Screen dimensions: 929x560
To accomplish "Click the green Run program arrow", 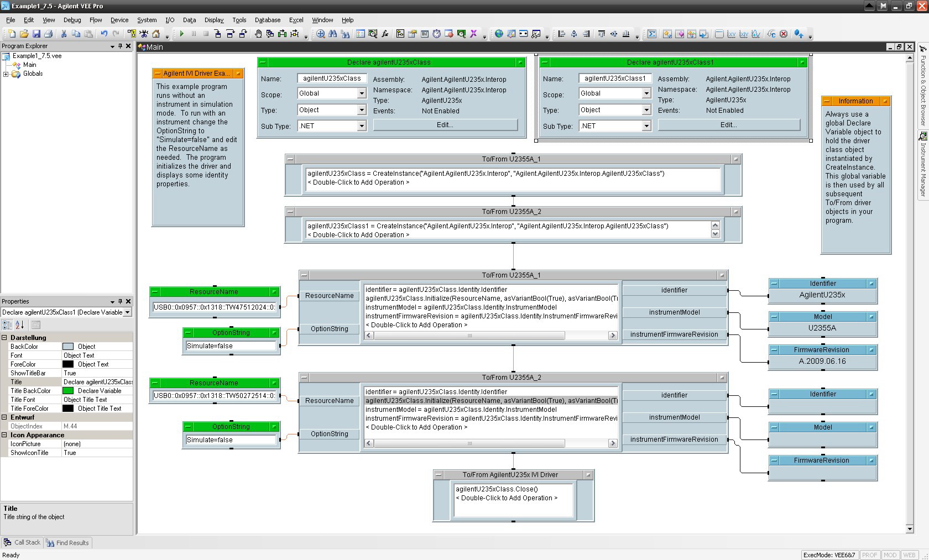I will (181, 34).
